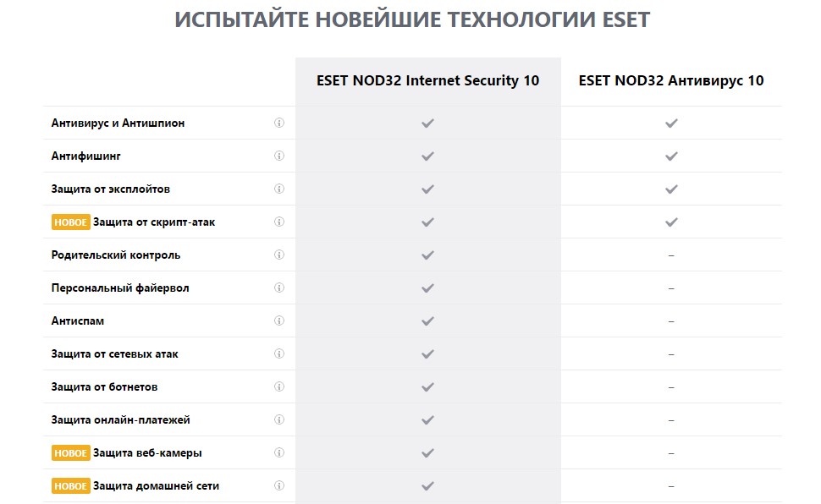Click the Родительский контроль feature label
The image size is (821, 504).
point(116,255)
